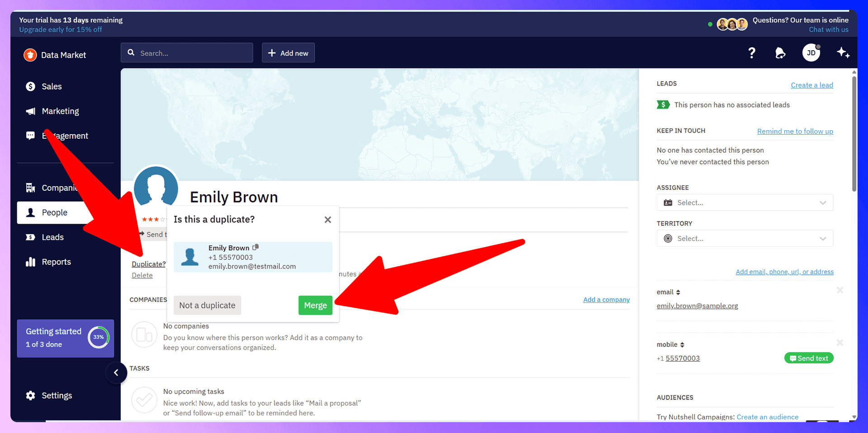Open the Leads section

(44, 237)
